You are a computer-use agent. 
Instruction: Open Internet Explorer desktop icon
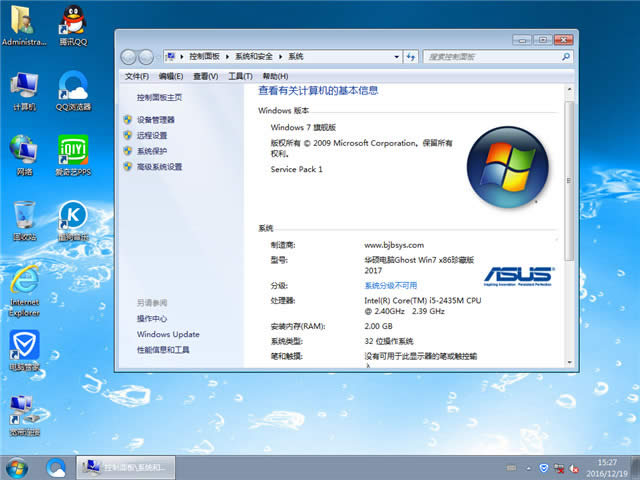(x=24, y=291)
